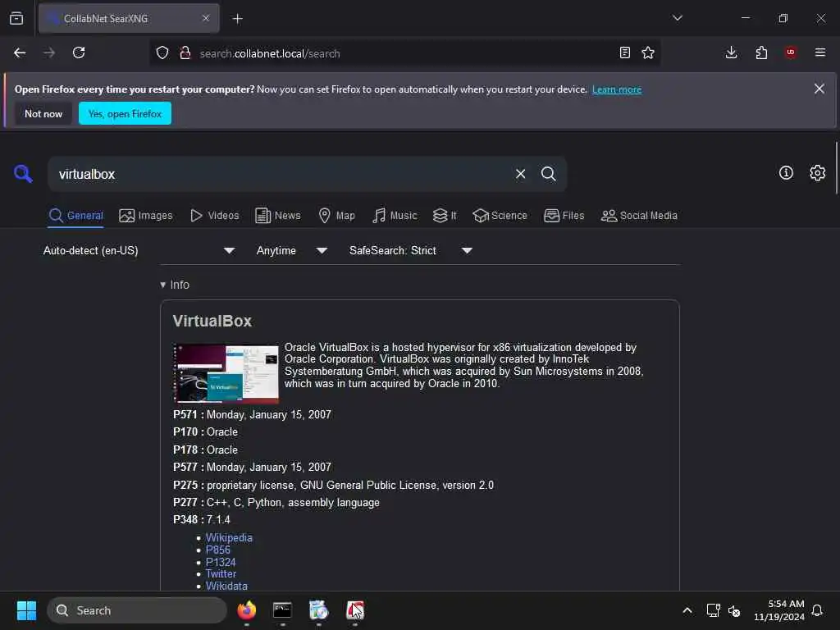Open the tracking protection shield icon
Image resolution: width=840 pixels, height=630 pixels.
click(162, 53)
